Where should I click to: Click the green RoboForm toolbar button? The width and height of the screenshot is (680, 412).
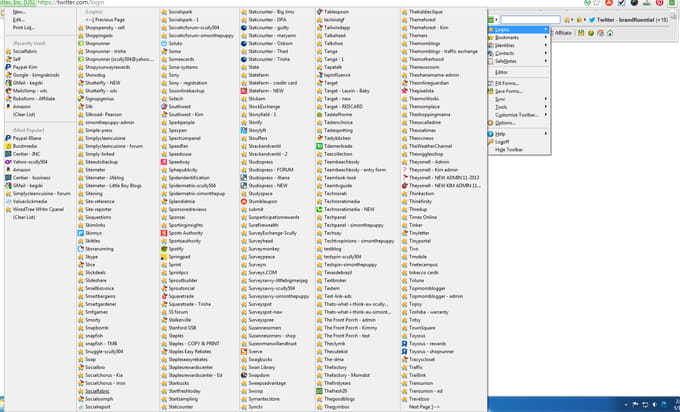(x=492, y=20)
